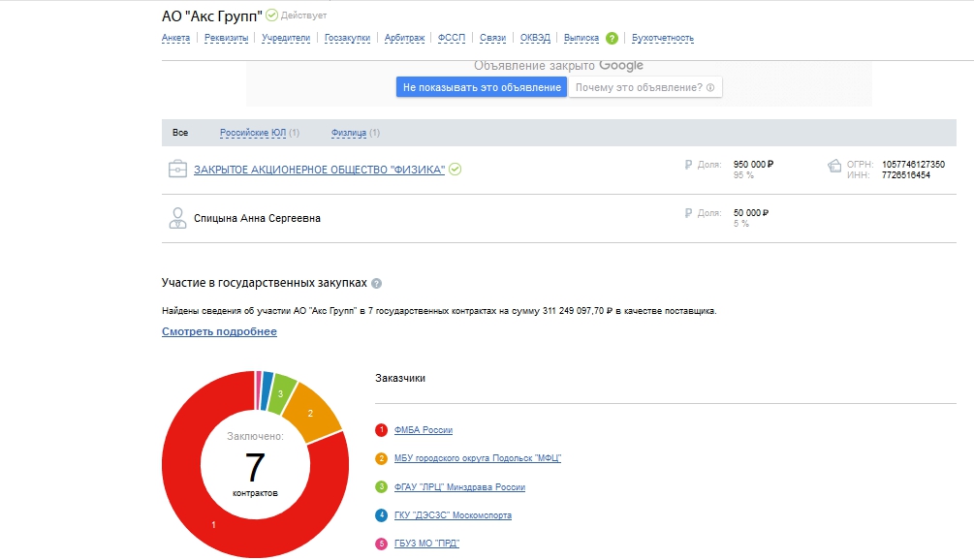Select the ОГРН value 1057746127350

(x=913, y=164)
